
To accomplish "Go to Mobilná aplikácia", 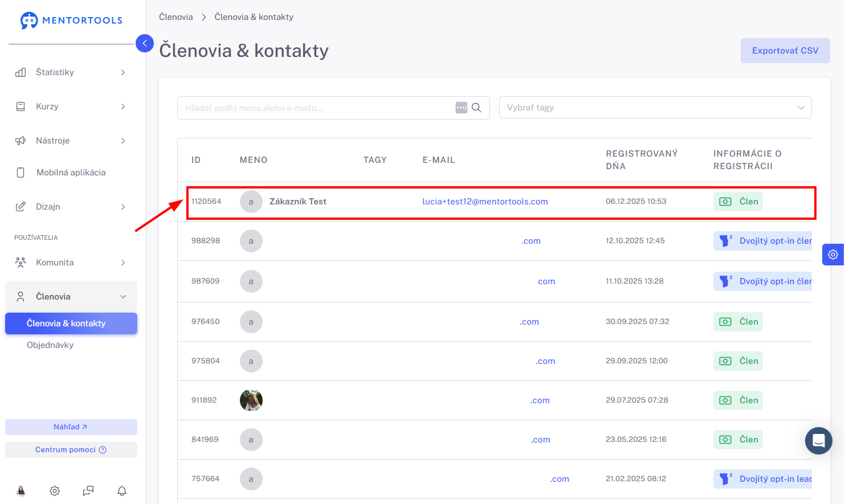I will [x=71, y=173].
